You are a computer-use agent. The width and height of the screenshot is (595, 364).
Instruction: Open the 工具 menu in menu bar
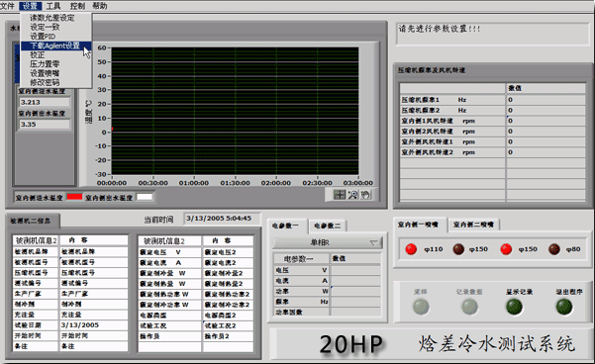(x=53, y=6)
